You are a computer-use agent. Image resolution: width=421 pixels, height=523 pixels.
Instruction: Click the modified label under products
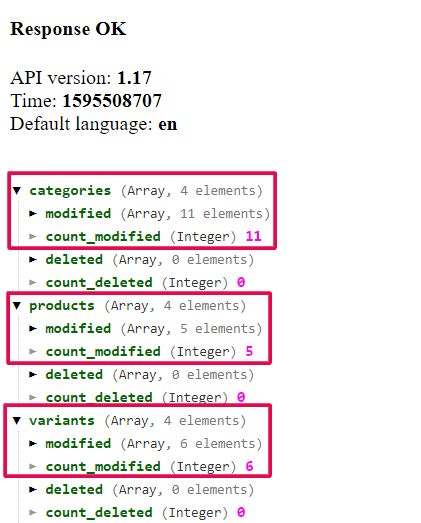[x=78, y=329]
